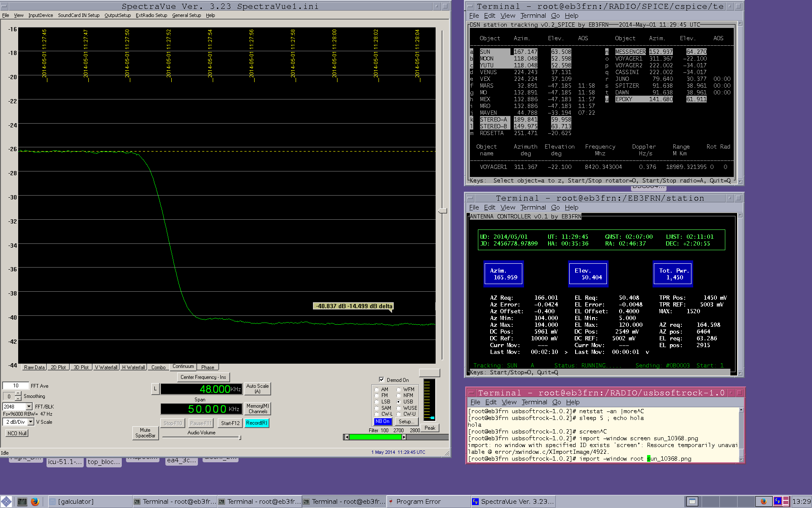This screenshot has height=508, width=812.
Task: Open the FFT/BLK size dropdown
Action: (x=29, y=406)
